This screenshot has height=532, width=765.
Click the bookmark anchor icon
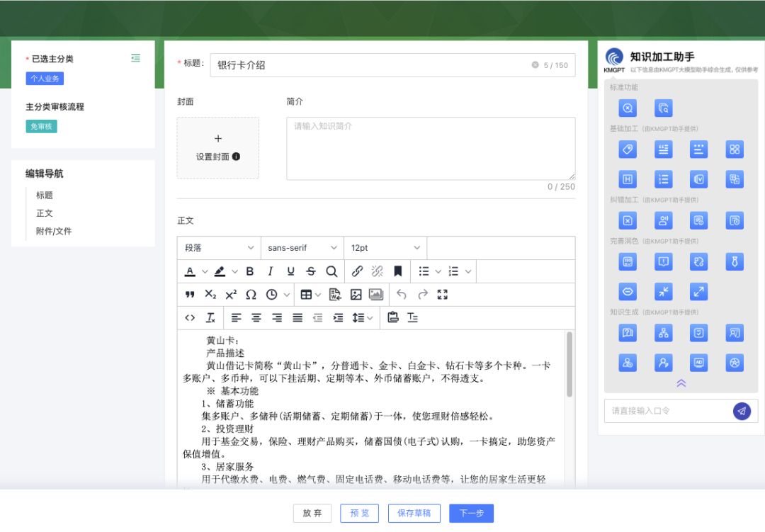pyautogui.click(x=398, y=271)
